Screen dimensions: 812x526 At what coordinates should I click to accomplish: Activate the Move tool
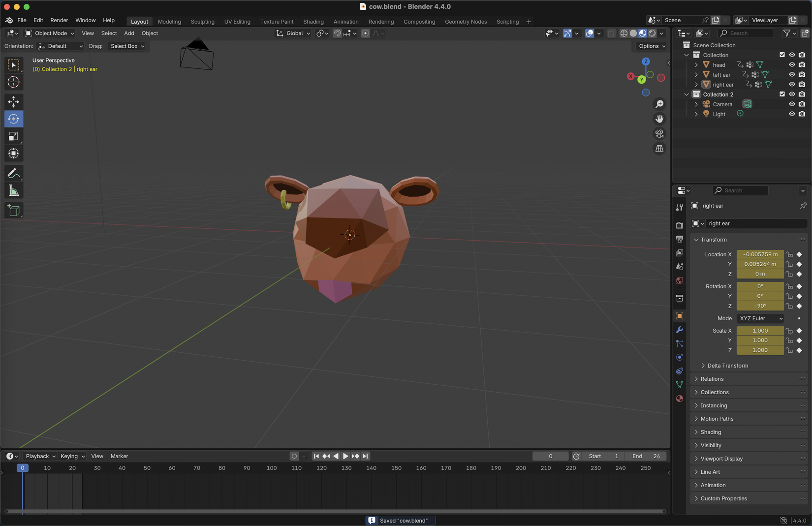[x=13, y=102]
